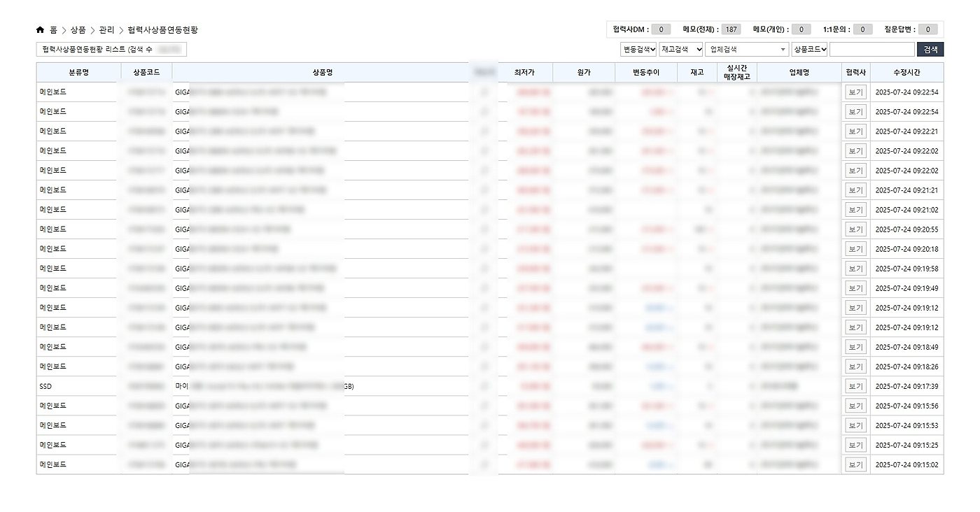Click the 변동추이 column header
Viewport: 980px width, 512px height.
click(645, 73)
